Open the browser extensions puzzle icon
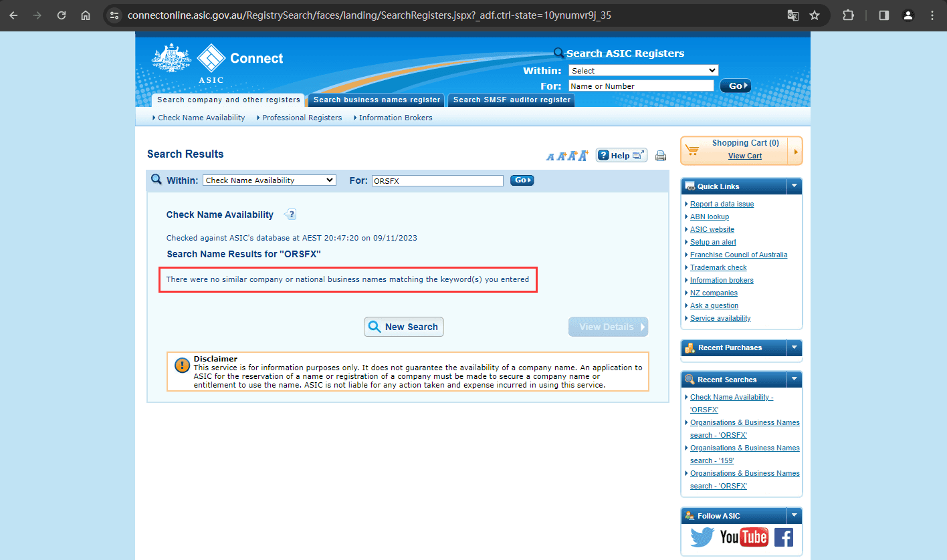 point(848,15)
